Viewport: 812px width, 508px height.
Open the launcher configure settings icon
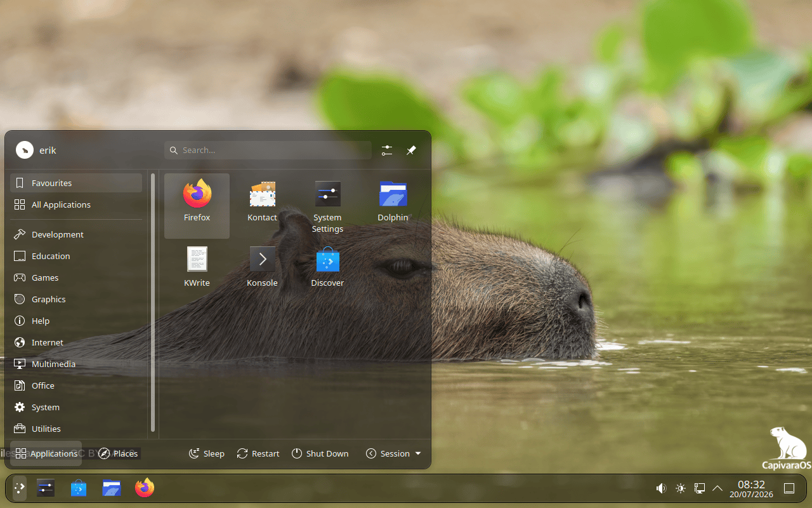pyautogui.click(x=387, y=150)
